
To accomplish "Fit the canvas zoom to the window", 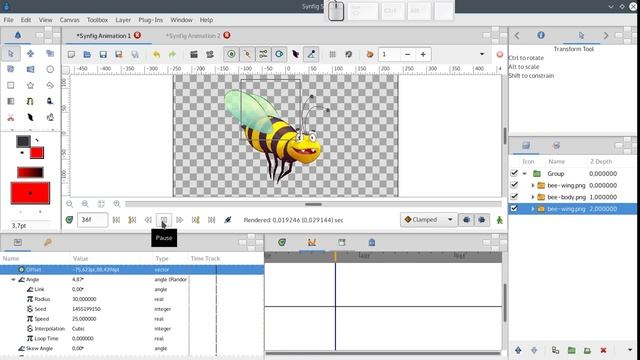I will pos(101,204).
